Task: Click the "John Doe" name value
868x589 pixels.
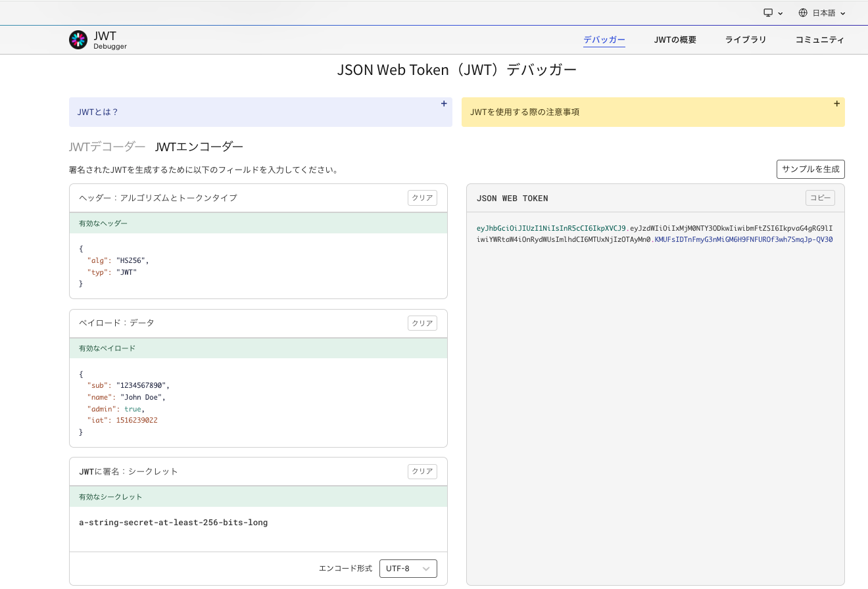Action: click(143, 397)
